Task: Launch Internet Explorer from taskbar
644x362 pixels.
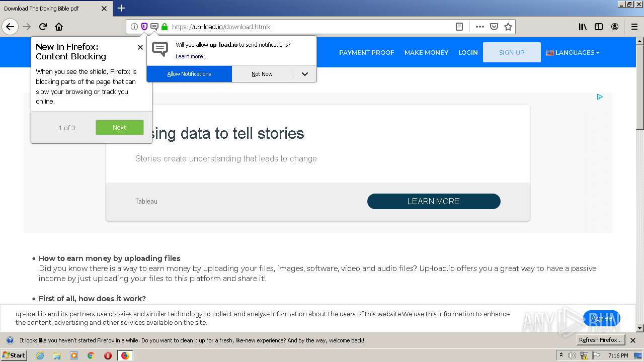Action: (40, 355)
